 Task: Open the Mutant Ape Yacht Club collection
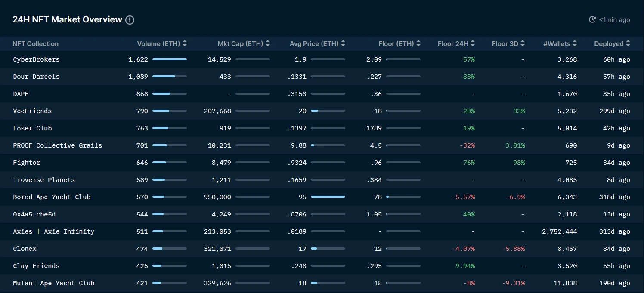pyautogui.click(x=53, y=283)
